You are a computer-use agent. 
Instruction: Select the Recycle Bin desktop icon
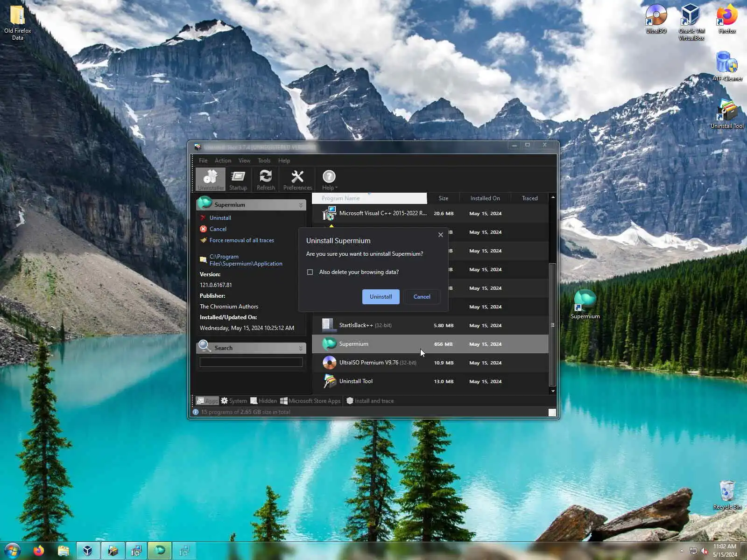pos(727,495)
